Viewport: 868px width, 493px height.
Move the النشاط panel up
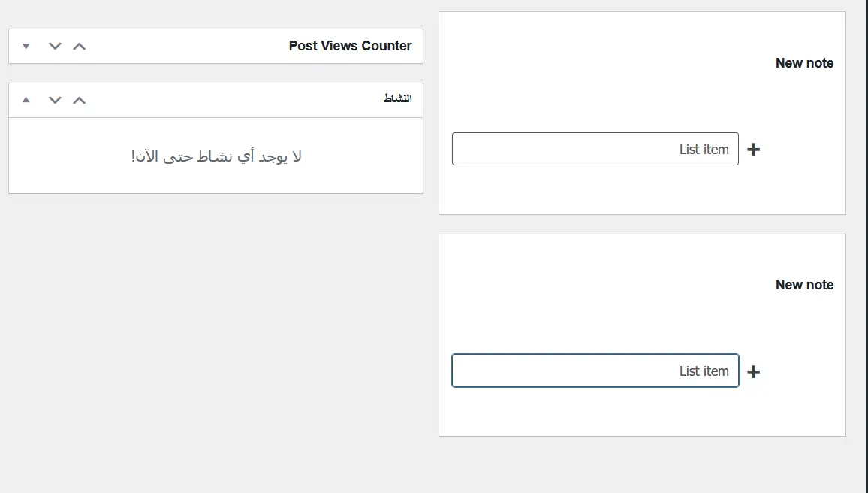point(80,100)
